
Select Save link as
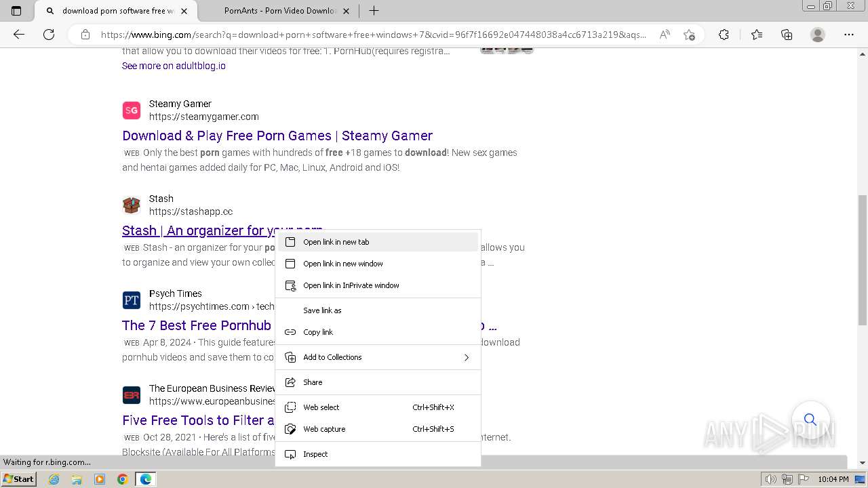(x=378, y=310)
